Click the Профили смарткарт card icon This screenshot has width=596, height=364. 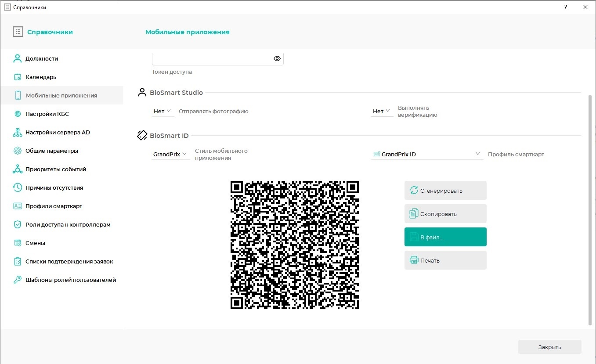pos(18,206)
